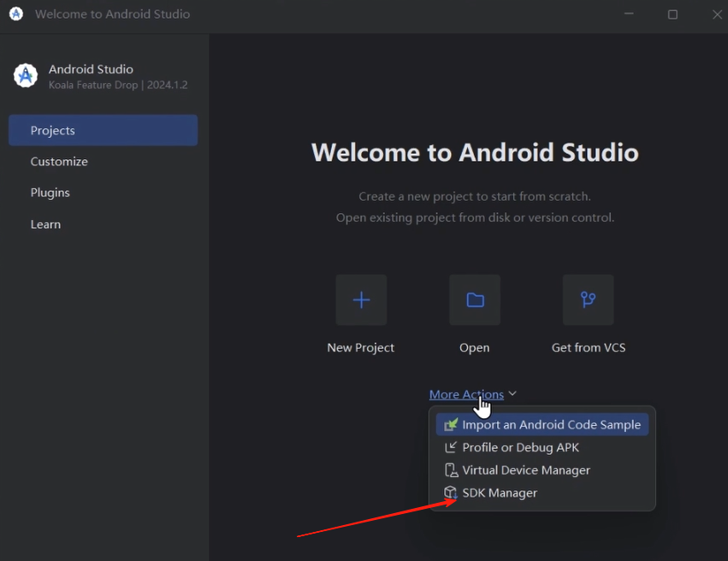
Task: Click the SDK Manager cube icon
Action: [x=450, y=493]
